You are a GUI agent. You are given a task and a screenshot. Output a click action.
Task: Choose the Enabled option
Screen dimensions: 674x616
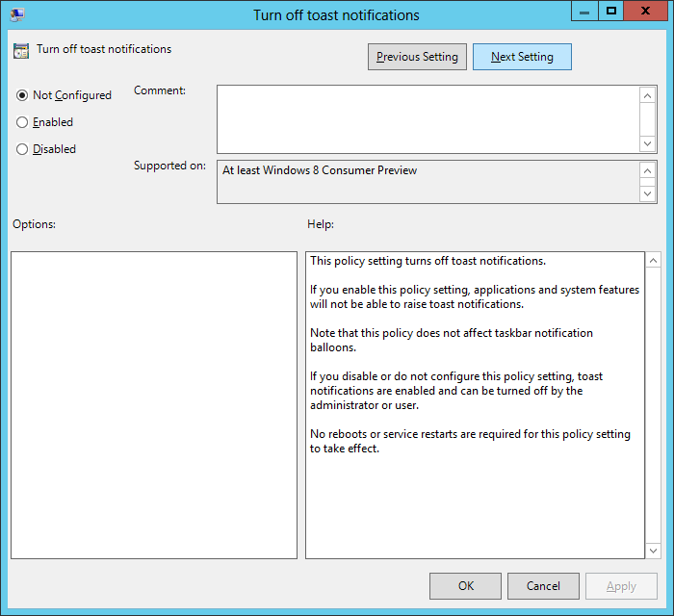tap(22, 122)
